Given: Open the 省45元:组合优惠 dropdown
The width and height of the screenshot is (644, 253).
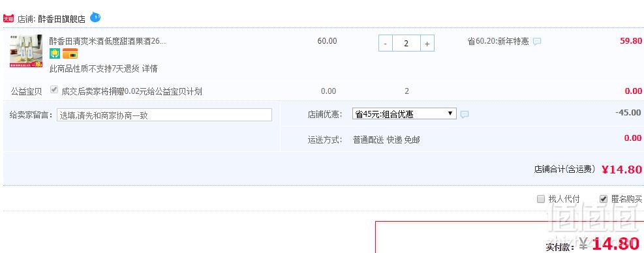Looking at the screenshot, I should tap(404, 113).
